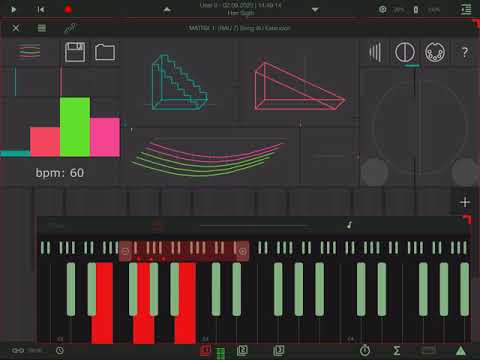Image resolution: width=480 pixels, height=360 pixels.
Task: Arm the red record button
Action: coord(68,9)
